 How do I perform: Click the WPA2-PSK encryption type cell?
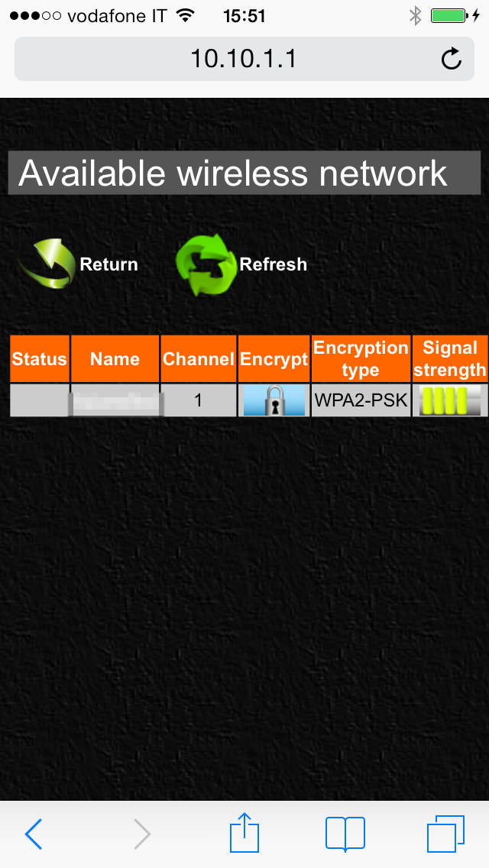361,400
